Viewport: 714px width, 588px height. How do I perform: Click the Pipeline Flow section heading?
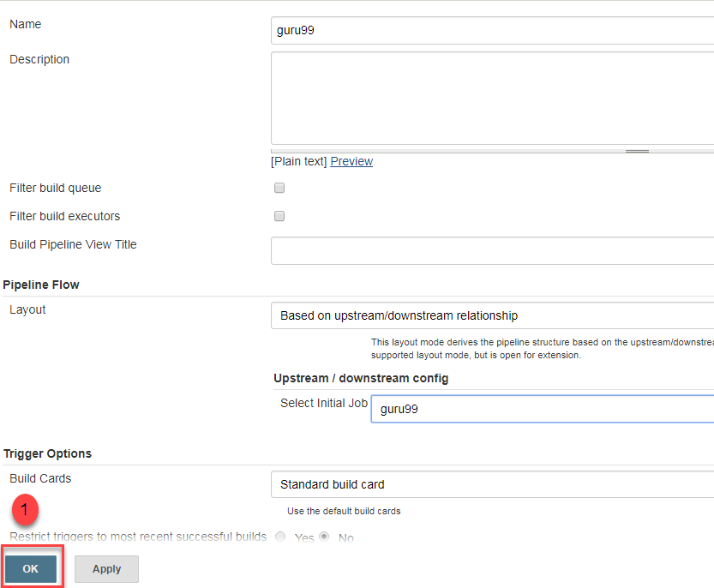[47, 284]
